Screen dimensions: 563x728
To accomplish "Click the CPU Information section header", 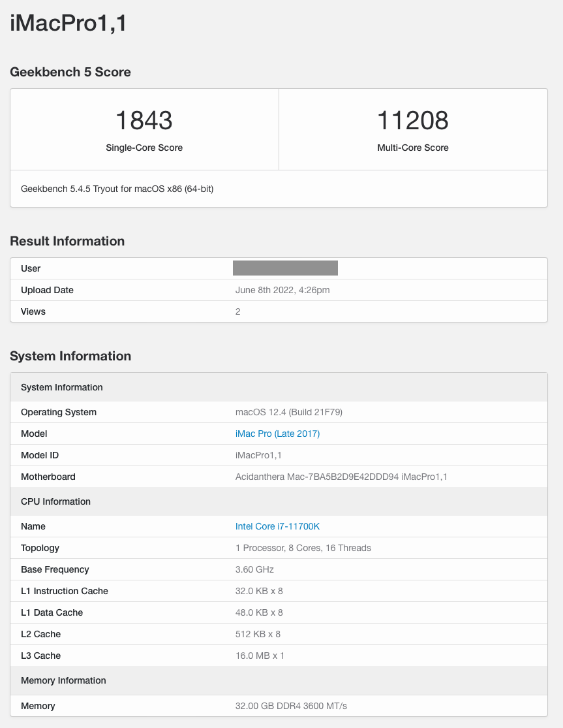I will [279, 501].
